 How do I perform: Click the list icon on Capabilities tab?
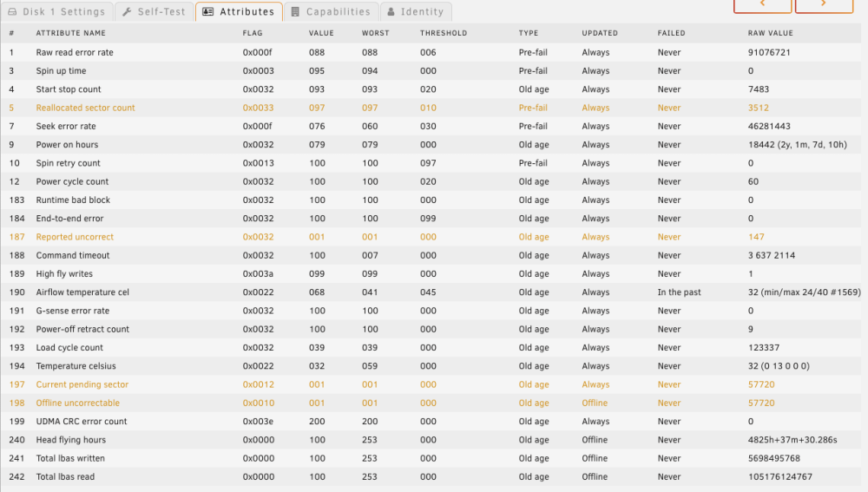coord(295,11)
